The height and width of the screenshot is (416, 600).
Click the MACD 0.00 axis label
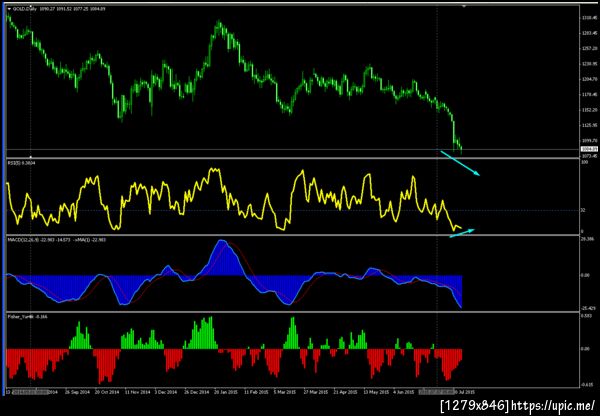[585, 275]
